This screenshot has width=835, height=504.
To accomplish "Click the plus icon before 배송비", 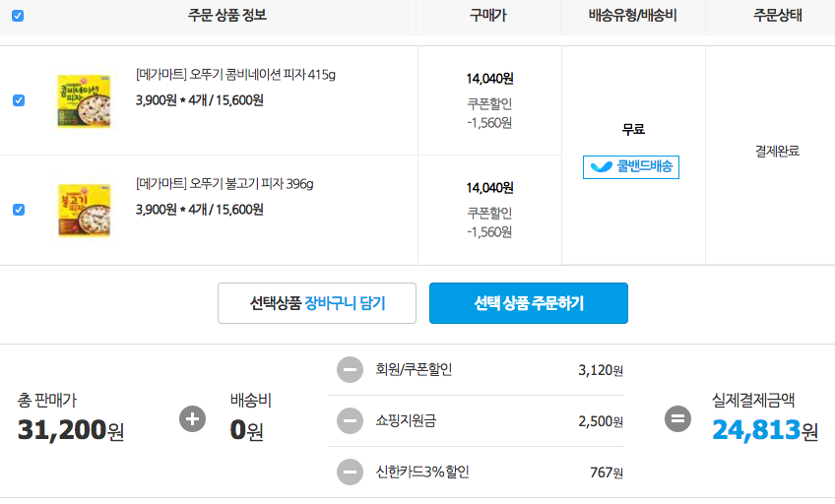I will (193, 418).
